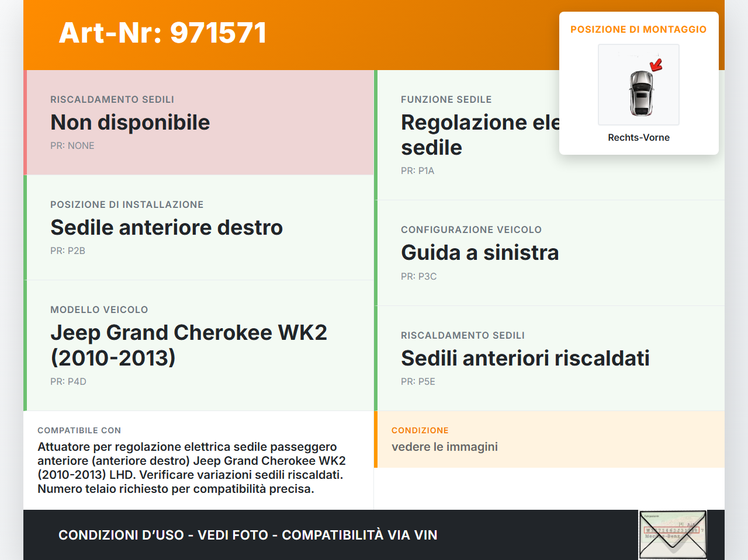Screen dimensions: 748x560
Task: Click the PR: P5E code
Action: pyautogui.click(x=418, y=381)
